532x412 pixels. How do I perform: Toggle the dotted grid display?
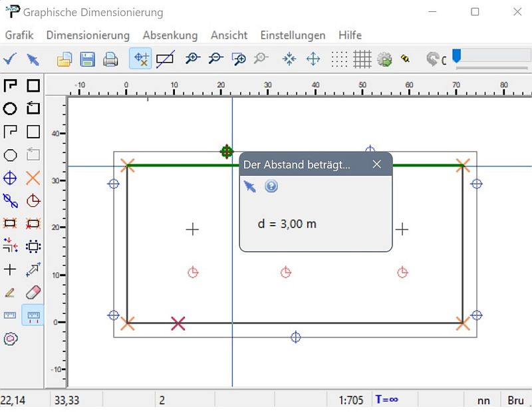(339, 59)
